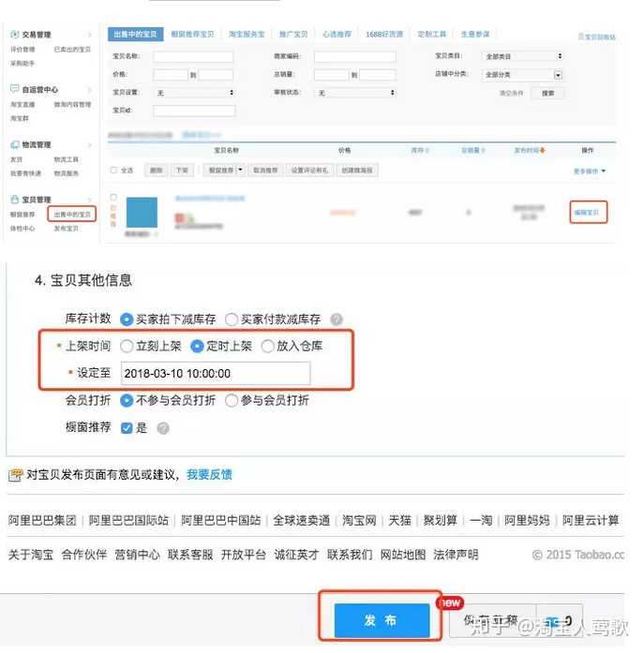644x653 pixels.
Task: Expand the 宝贝管理 section chevron
Action: tap(90, 200)
